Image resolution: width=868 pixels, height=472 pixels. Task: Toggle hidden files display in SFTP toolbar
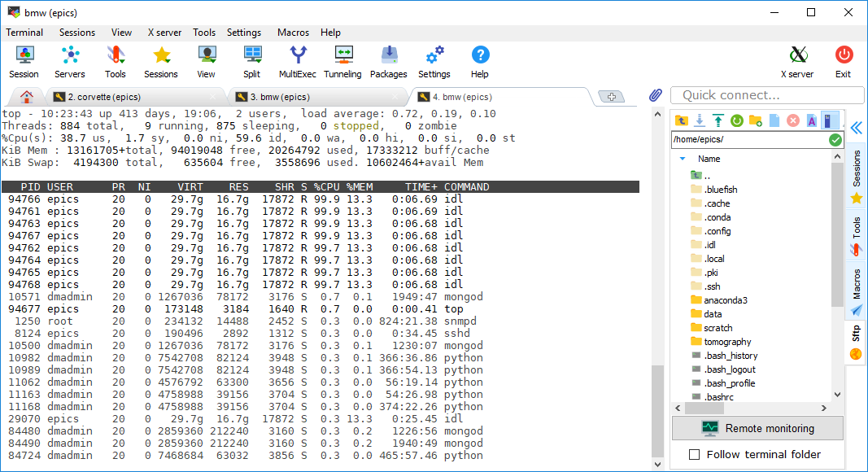[x=828, y=120]
